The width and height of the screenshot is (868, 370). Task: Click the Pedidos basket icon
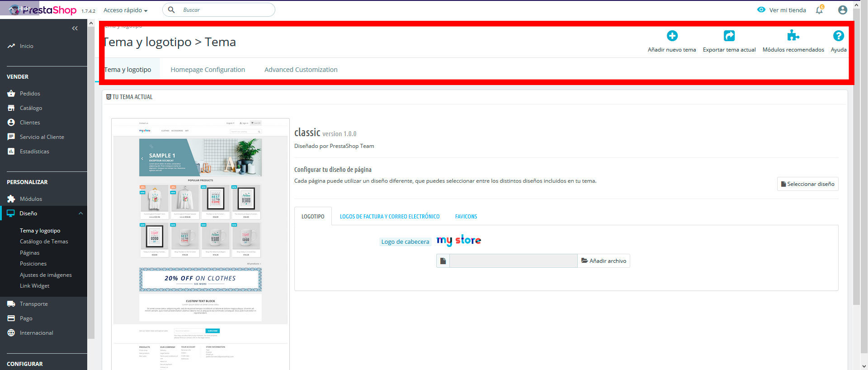click(x=11, y=94)
